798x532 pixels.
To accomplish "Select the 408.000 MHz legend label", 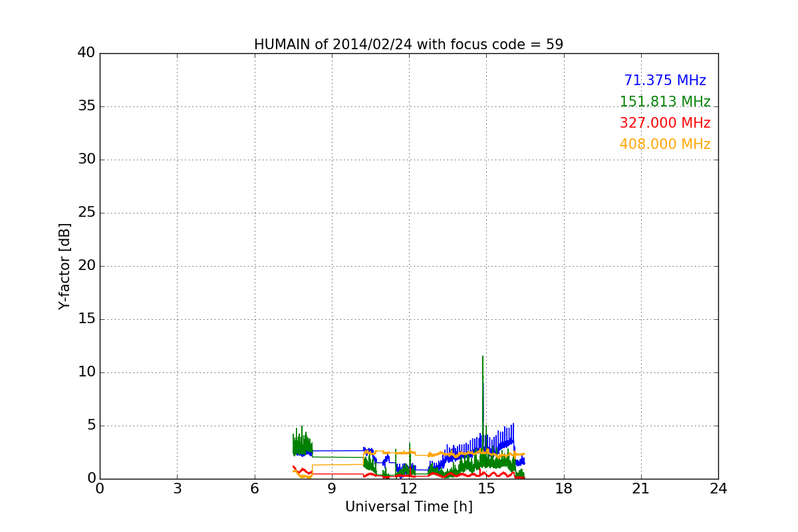I will point(665,144).
